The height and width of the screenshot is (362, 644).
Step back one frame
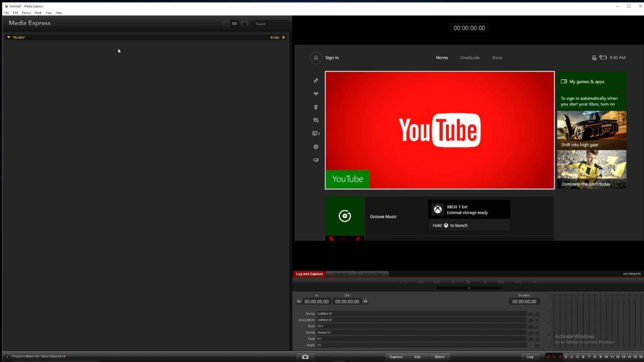[453, 282]
